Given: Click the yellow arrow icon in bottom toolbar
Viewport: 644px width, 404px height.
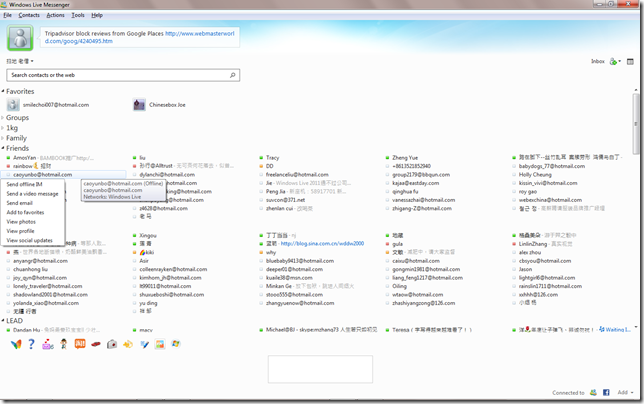Looking at the screenshot, I should (x=128, y=344).
